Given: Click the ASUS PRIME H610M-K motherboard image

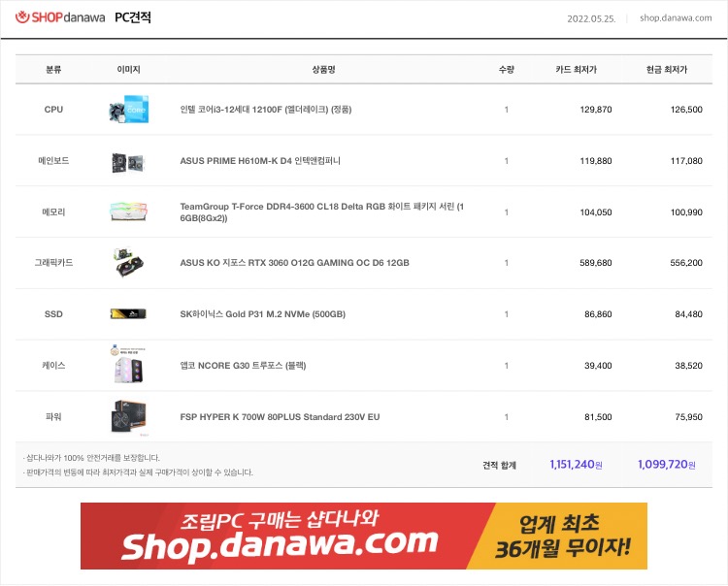Looking at the screenshot, I should [x=128, y=163].
